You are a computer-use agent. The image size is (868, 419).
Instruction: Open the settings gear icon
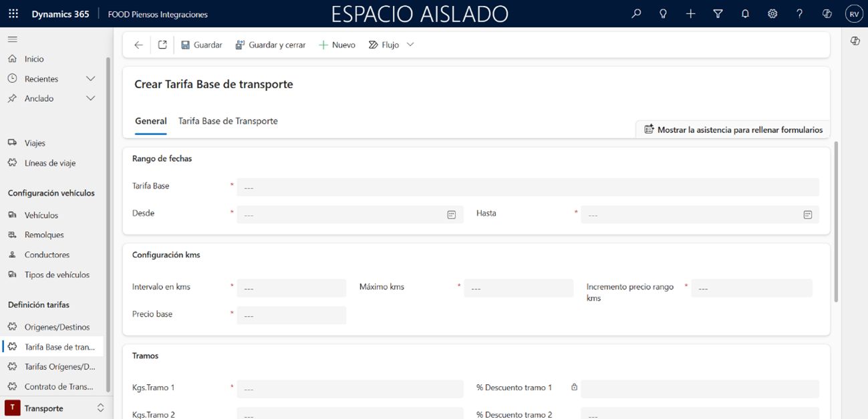point(772,13)
